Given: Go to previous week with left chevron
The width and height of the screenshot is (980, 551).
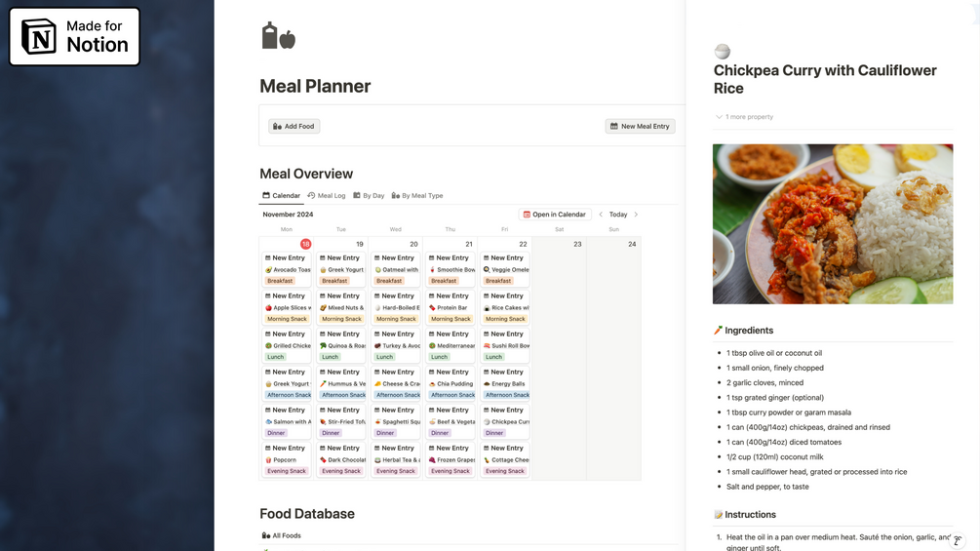Looking at the screenshot, I should coord(601,215).
